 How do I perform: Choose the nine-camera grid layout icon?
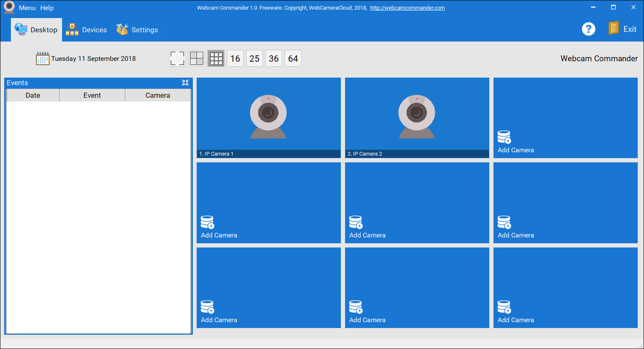point(216,58)
